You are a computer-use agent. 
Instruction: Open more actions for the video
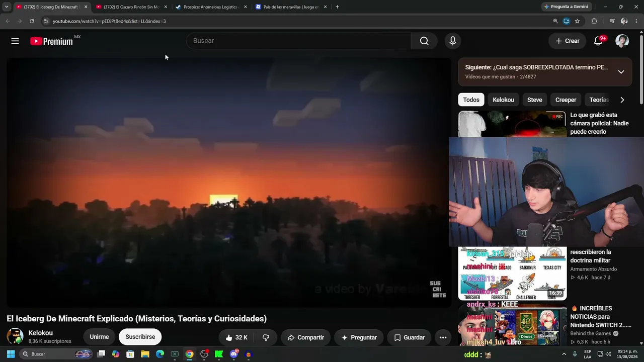443,337
